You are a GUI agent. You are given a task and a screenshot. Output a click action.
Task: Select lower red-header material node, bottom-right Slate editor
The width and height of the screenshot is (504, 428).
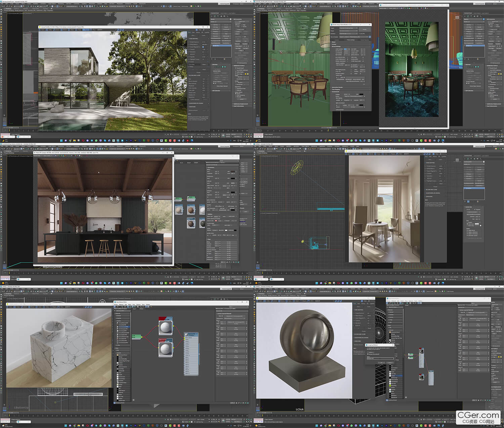pos(421,377)
